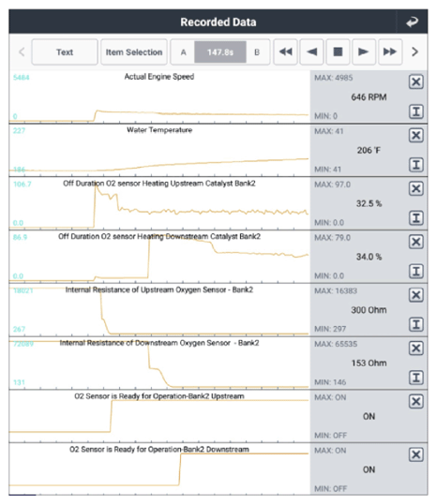Image resolution: width=437 pixels, height=504 pixels.
Task: Close the Downstream Oxygen Sensor resistance graph
Action: pyautogui.click(x=415, y=348)
